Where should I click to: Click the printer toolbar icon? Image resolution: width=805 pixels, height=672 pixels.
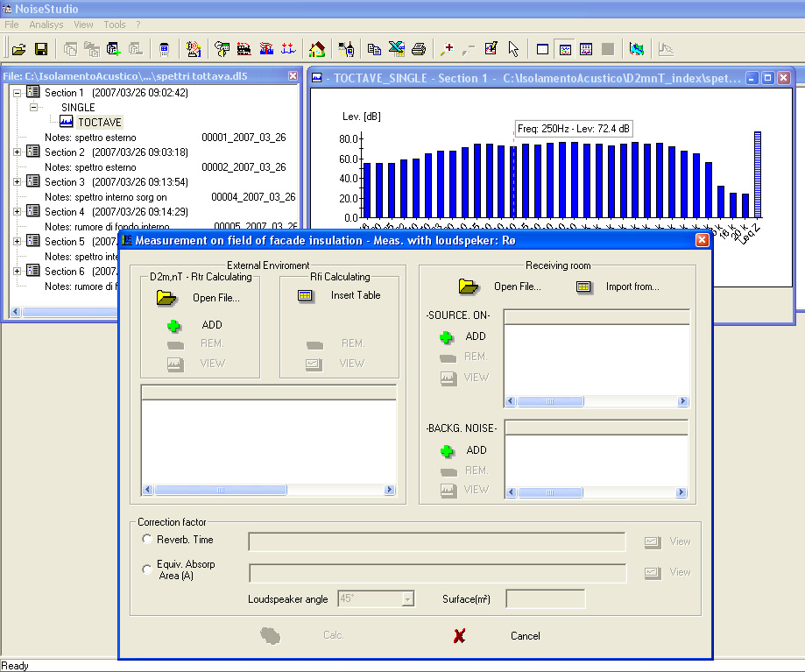(419, 49)
